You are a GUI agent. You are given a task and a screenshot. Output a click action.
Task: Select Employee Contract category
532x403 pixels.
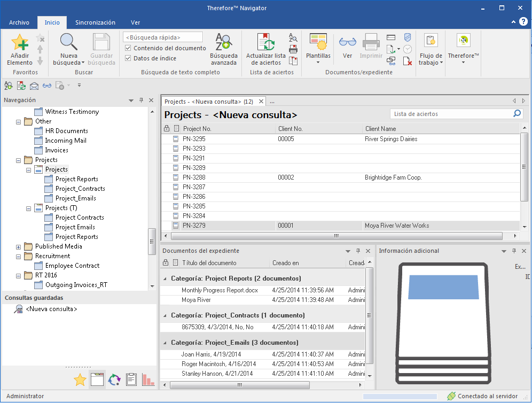click(x=72, y=266)
